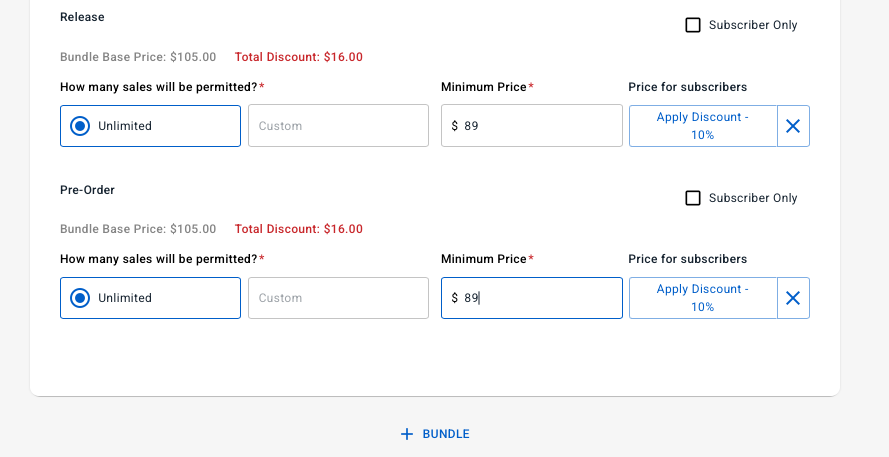Focus the Pre-Order Minimum Price field
Screen dimensions: 889x457
540,298
